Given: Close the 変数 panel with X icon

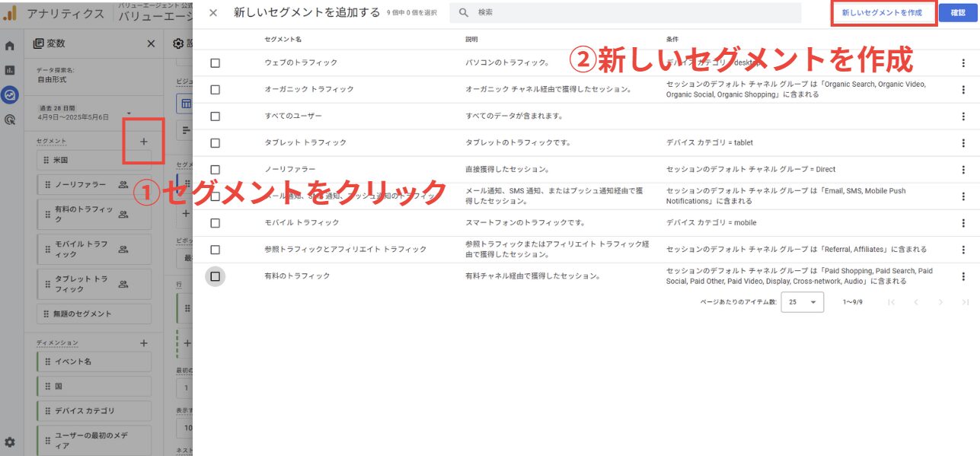Looking at the screenshot, I should (x=151, y=44).
